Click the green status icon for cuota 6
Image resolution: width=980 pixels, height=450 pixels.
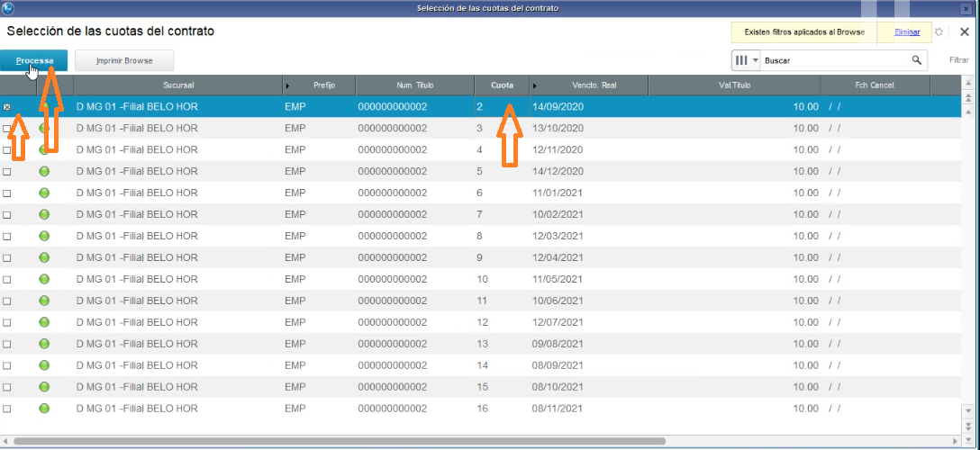44,193
